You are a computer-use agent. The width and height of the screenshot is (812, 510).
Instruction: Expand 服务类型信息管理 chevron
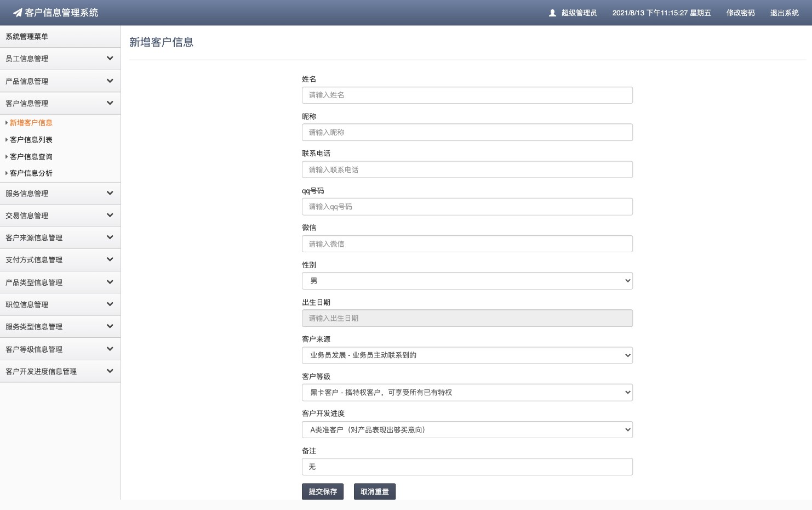[110, 326]
